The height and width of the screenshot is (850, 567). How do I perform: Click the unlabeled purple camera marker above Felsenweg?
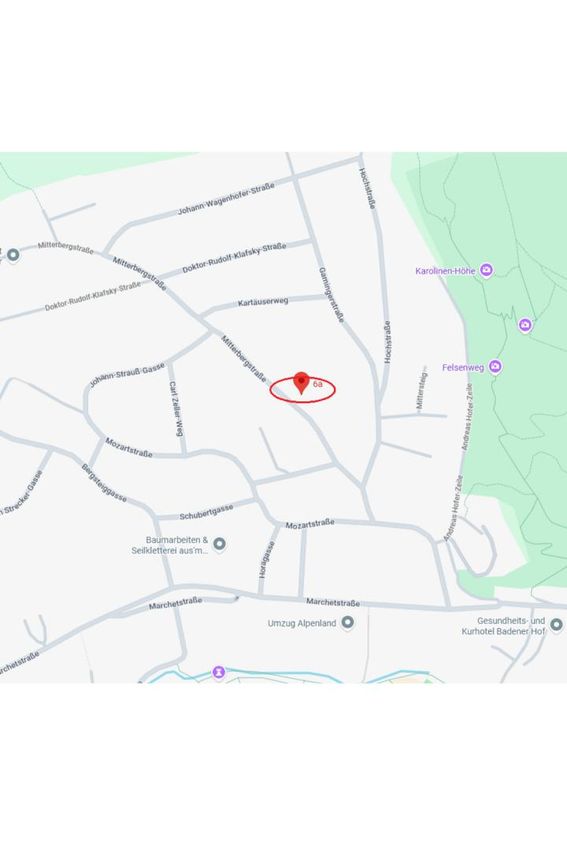tap(525, 325)
